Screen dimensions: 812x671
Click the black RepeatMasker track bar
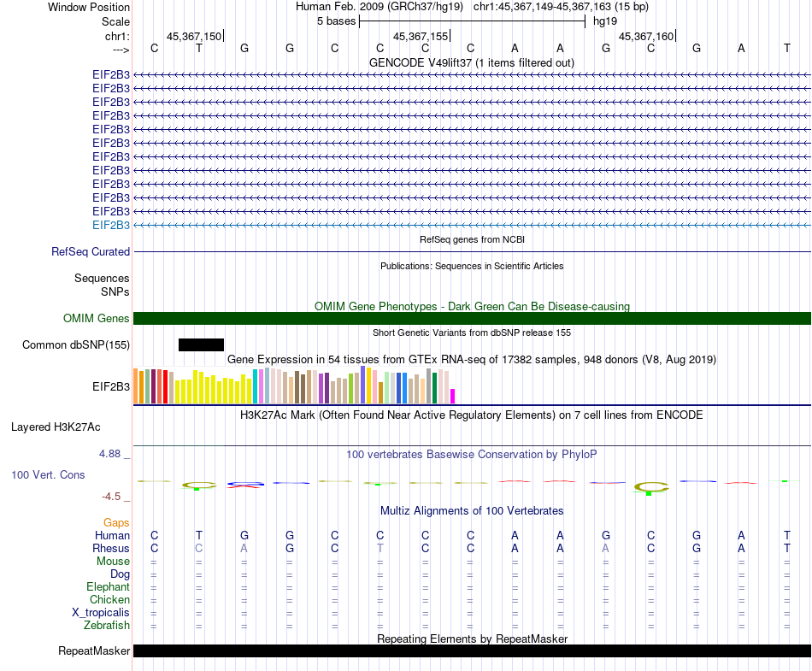(x=472, y=651)
